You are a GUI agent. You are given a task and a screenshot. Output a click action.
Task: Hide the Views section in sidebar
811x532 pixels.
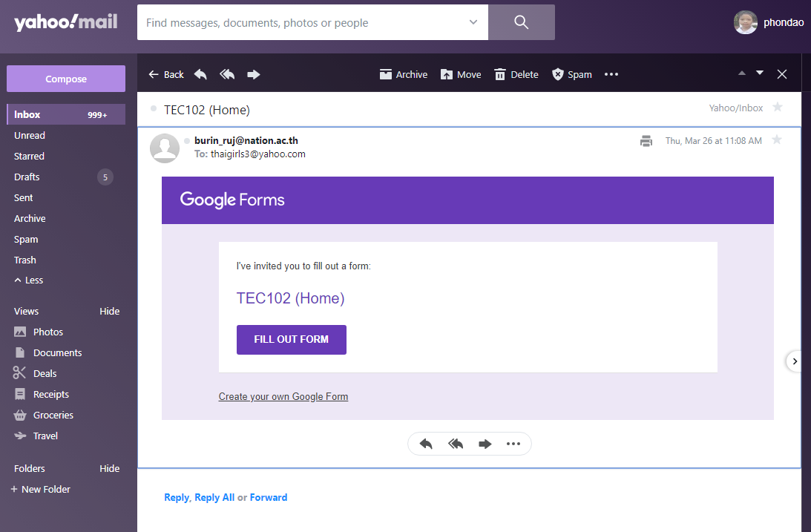point(109,312)
